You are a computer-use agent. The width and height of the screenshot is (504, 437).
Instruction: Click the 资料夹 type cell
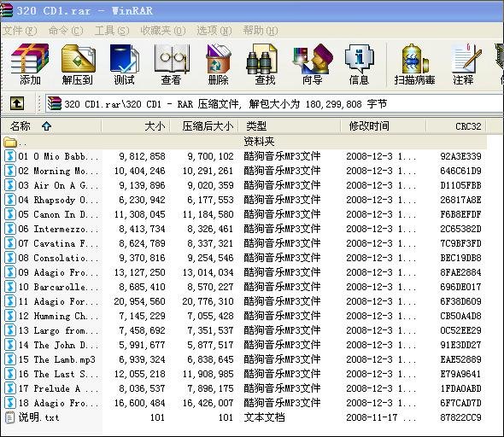pyautogui.click(x=259, y=142)
